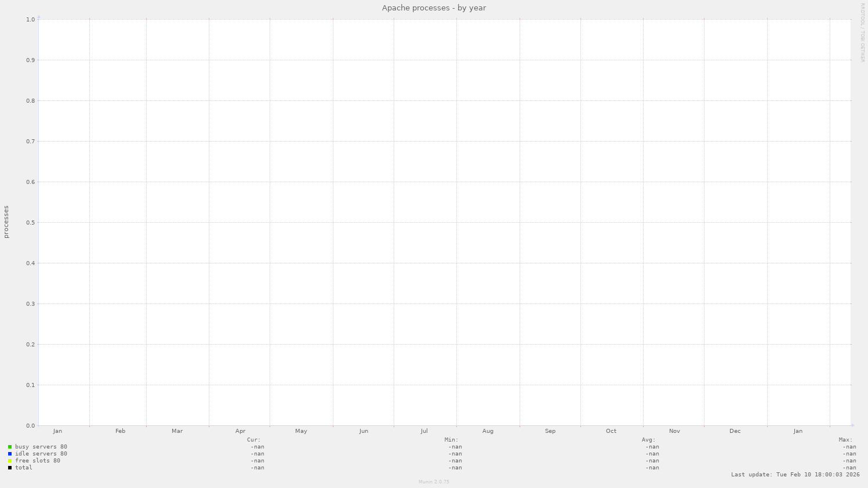Image resolution: width=868 pixels, height=488 pixels.
Task: Expand the Max: statistics column header
Action: point(846,439)
